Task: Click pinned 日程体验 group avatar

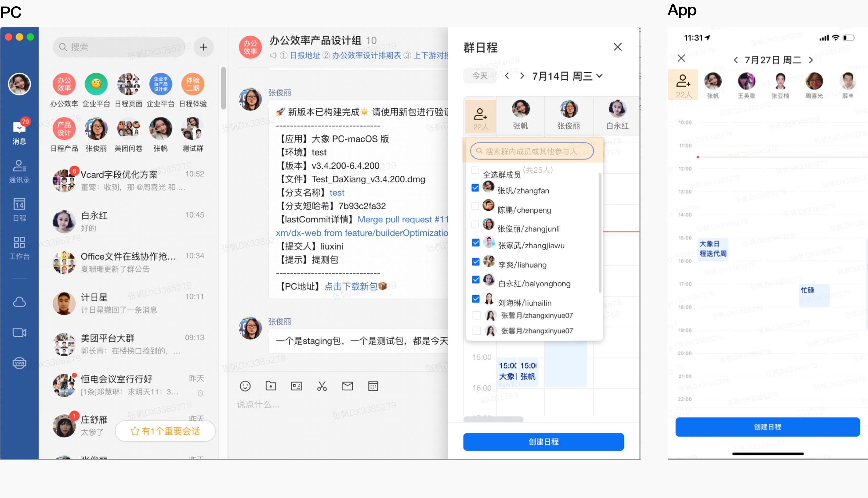Action: pos(193,84)
